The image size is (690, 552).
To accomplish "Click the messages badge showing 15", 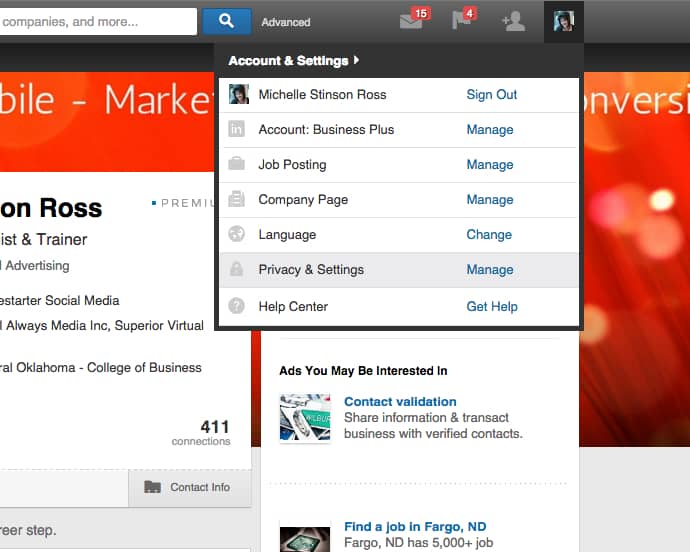I will 421,14.
